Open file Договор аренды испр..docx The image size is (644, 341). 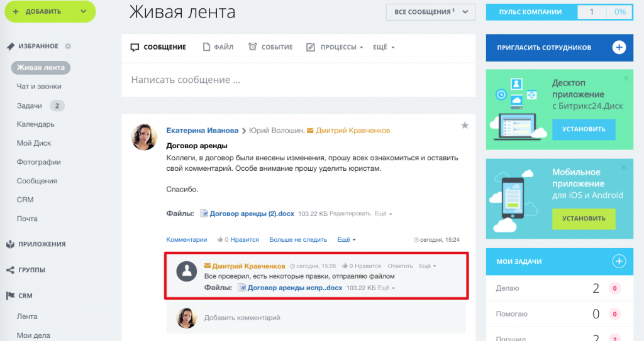(295, 288)
